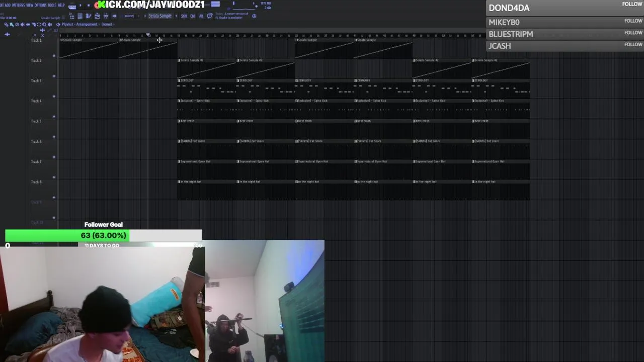Mute Track 8 using its dot switch
This screenshot has width=644, height=362.
click(54, 198)
